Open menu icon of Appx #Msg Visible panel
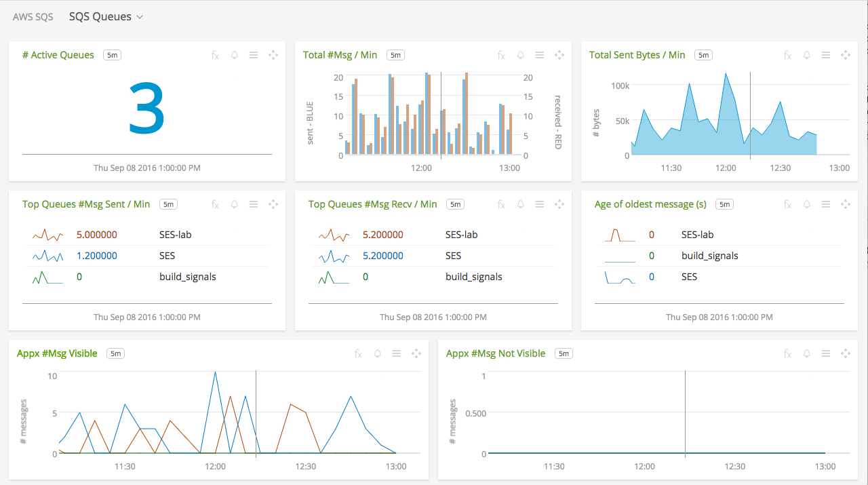The height and width of the screenshot is (485, 868). (x=397, y=353)
